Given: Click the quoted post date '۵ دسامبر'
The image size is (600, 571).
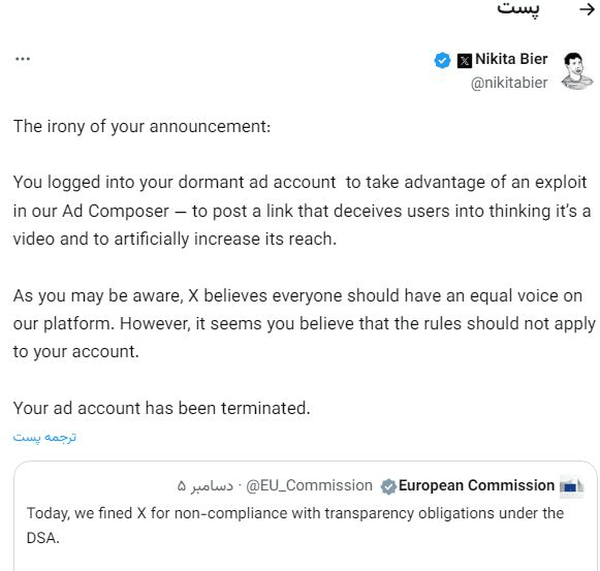Looking at the screenshot, I should pyautogui.click(x=205, y=486).
